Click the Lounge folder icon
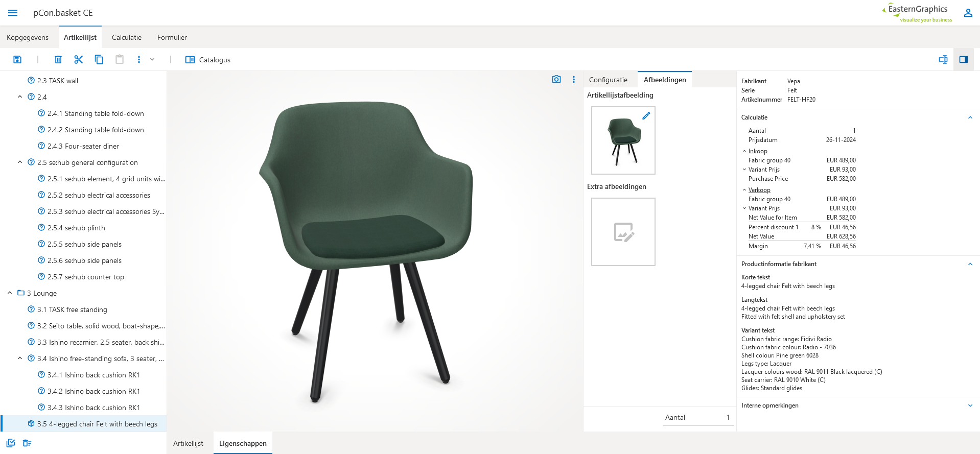This screenshot has height=454, width=980. click(x=21, y=293)
